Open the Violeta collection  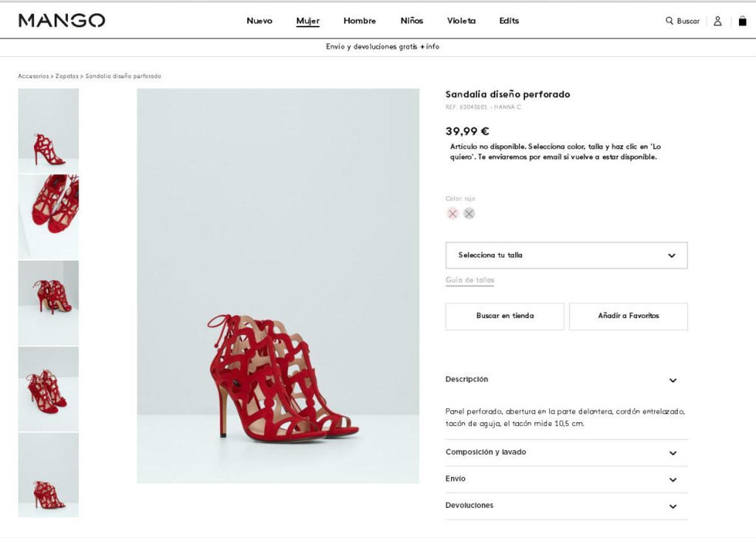(x=461, y=21)
